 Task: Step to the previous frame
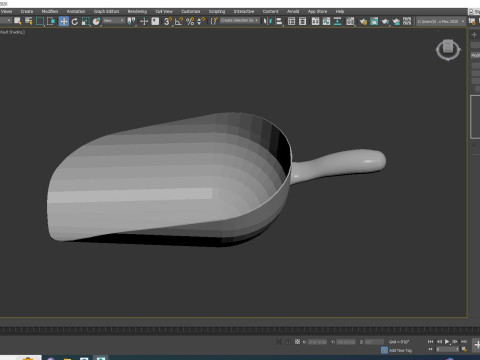coord(439,342)
